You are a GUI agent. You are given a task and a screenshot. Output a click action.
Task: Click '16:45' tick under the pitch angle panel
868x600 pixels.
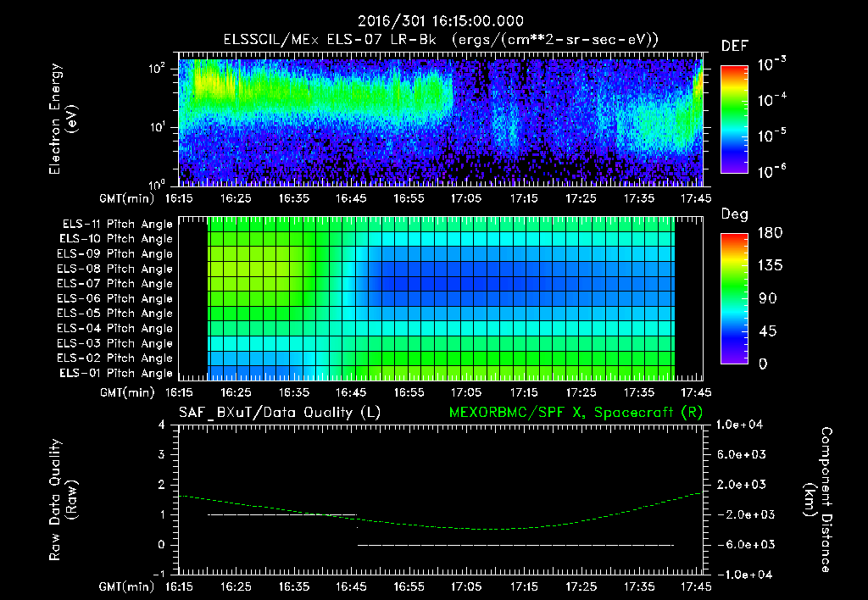click(x=351, y=392)
